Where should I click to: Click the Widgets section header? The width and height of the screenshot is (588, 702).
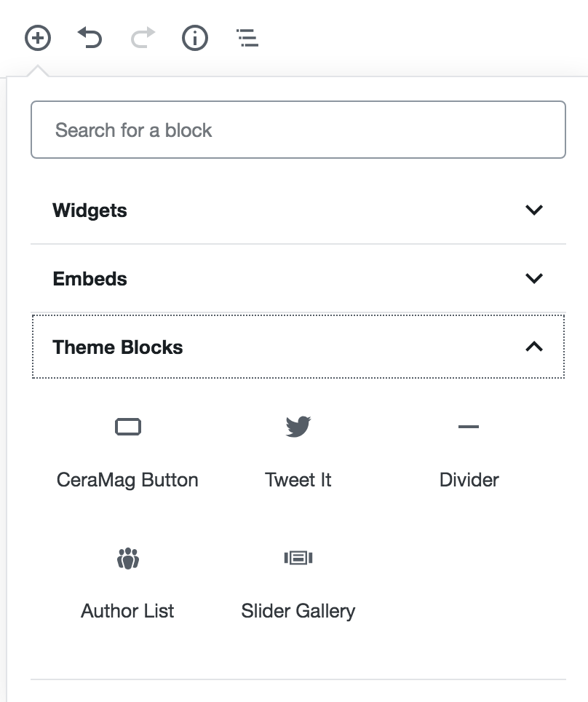tap(90, 210)
